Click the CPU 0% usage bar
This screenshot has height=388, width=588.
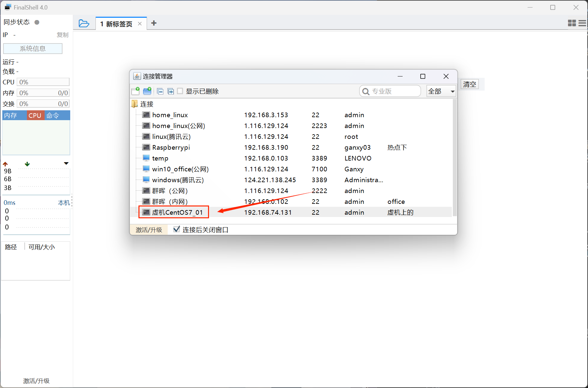[x=43, y=82]
